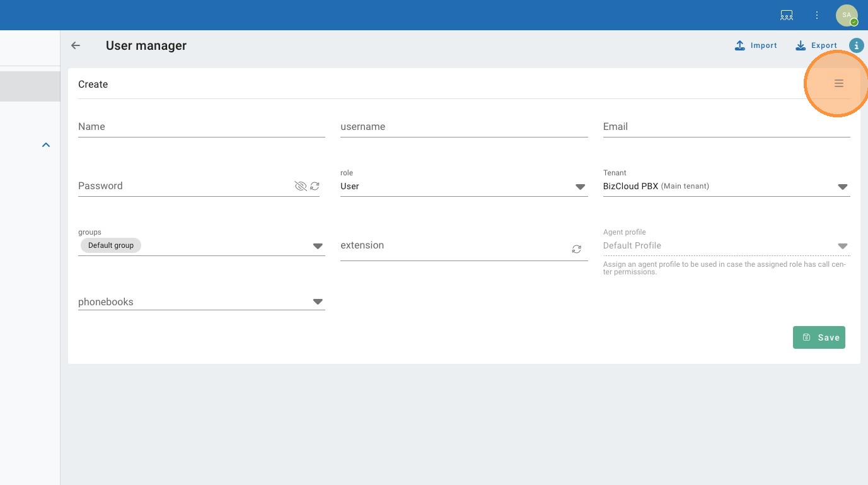Click the User manager page title
Image resolution: width=868 pixels, height=485 pixels.
pyautogui.click(x=146, y=45)
